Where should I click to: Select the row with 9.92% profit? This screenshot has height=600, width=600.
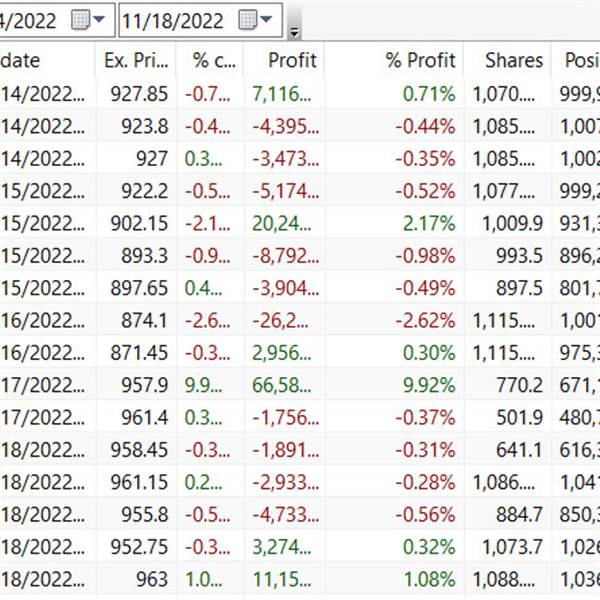300,385
